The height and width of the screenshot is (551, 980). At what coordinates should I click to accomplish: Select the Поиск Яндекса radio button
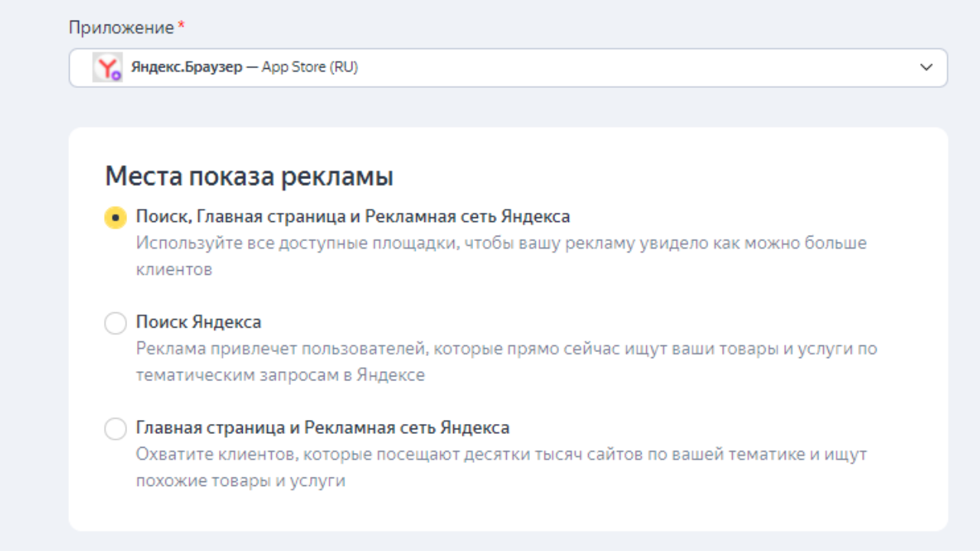click(115, 323)
